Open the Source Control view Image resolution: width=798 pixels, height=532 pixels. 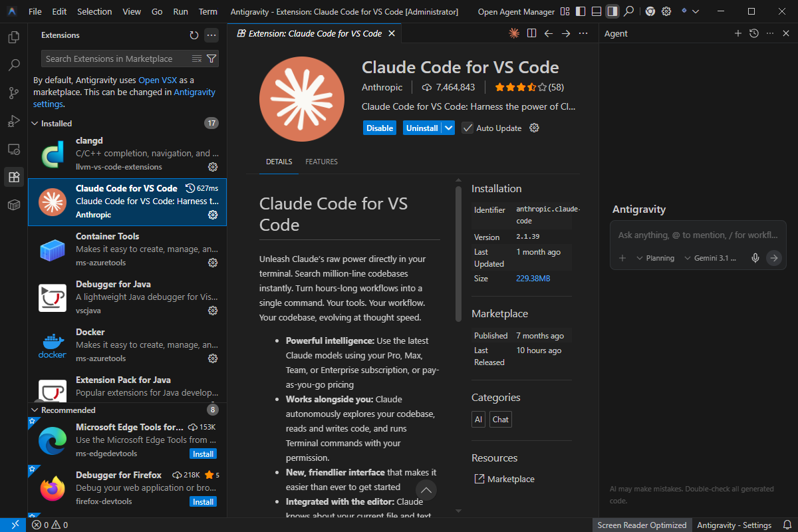13,93
